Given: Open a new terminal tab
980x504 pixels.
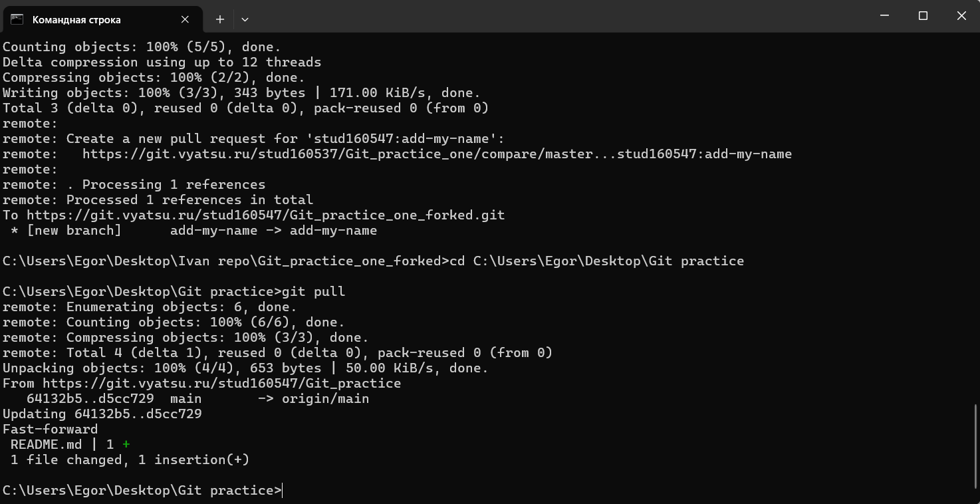Looking at the screenshot, I should pyautogui.click(x=220, y=19).
